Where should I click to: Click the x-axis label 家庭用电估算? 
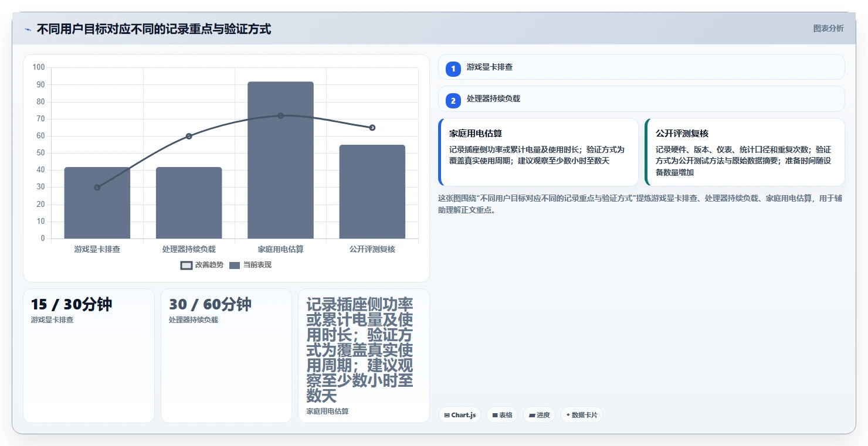click(280, 249)
